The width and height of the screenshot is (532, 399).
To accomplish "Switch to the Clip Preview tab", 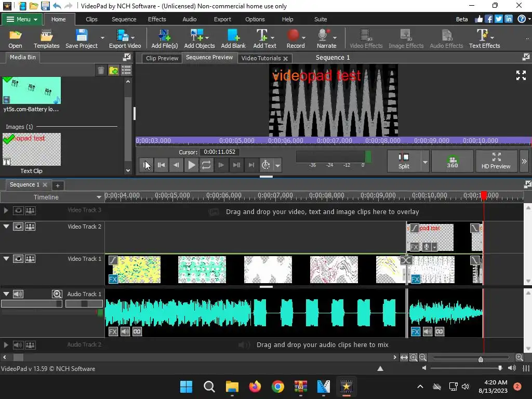I will 162,58.
